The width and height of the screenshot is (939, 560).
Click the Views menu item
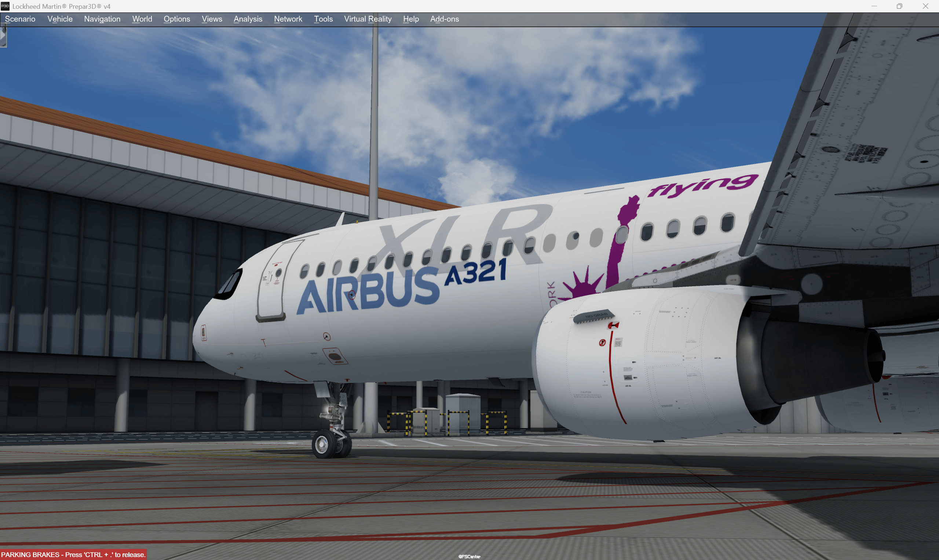pos(211,19)
